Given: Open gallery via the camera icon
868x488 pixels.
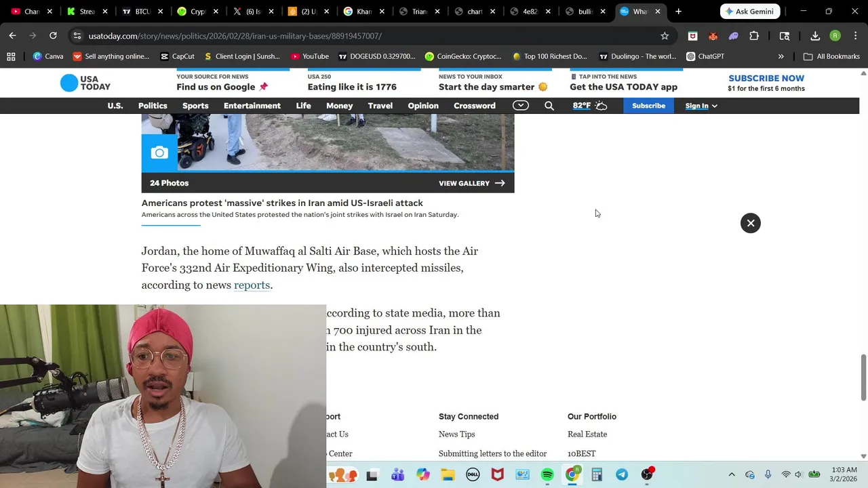Looking at the screenshot, I should [x=159, y=152].
